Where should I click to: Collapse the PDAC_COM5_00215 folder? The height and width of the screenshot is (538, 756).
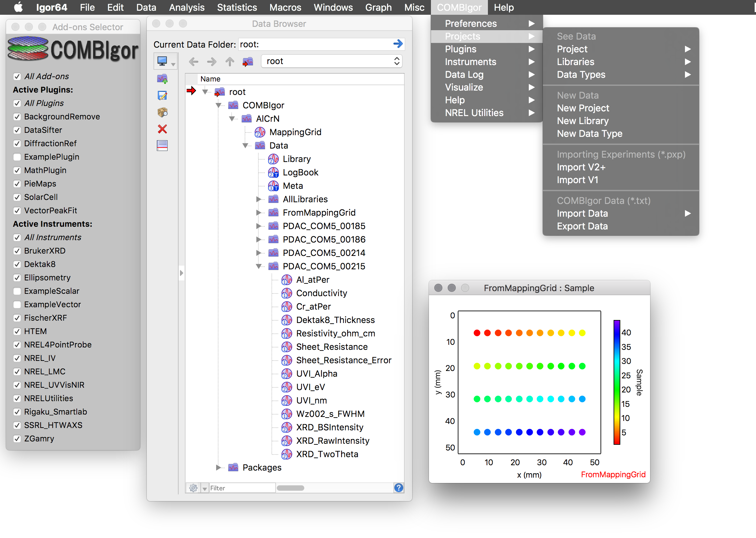pos(259,266)
